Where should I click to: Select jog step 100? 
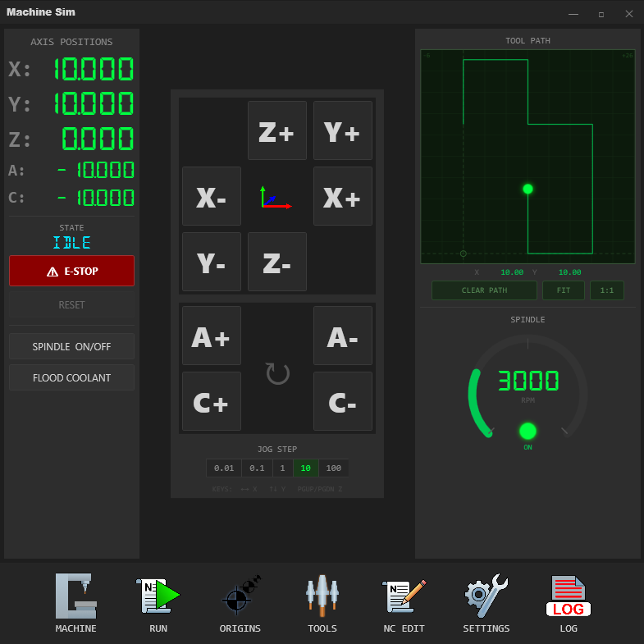tap(334, 468)
